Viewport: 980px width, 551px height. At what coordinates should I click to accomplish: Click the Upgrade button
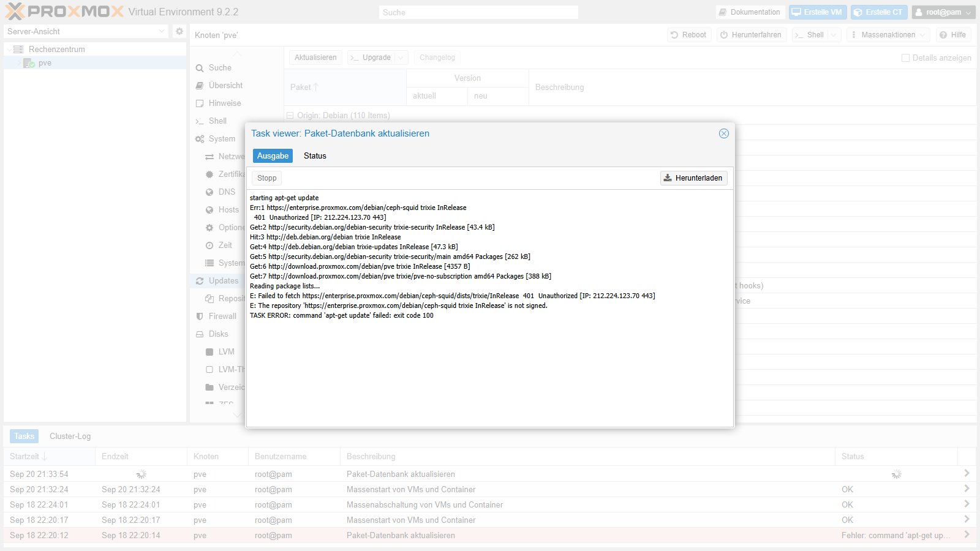(371, 58)
